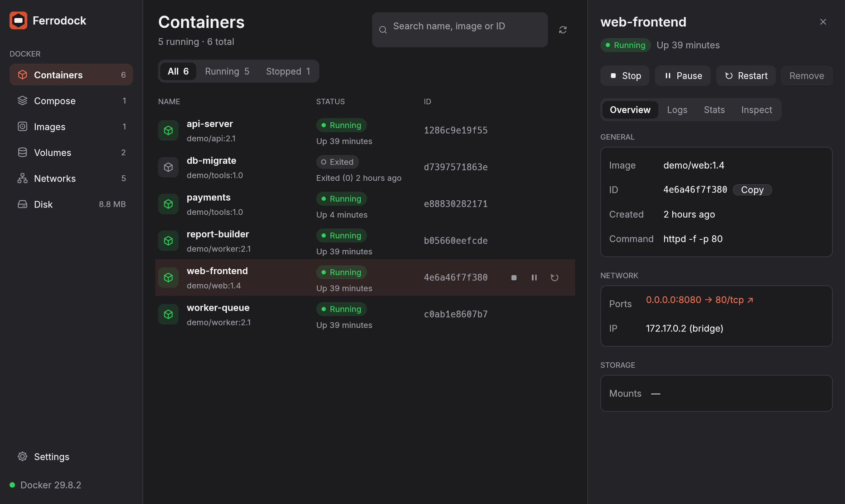
Task: Click the Restart button in details panel
Action: tap(746, 76)
